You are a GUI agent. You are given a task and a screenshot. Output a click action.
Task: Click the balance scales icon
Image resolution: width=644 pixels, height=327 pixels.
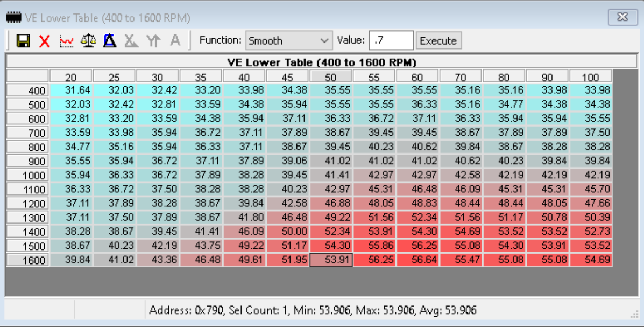(x=88, y=41)
